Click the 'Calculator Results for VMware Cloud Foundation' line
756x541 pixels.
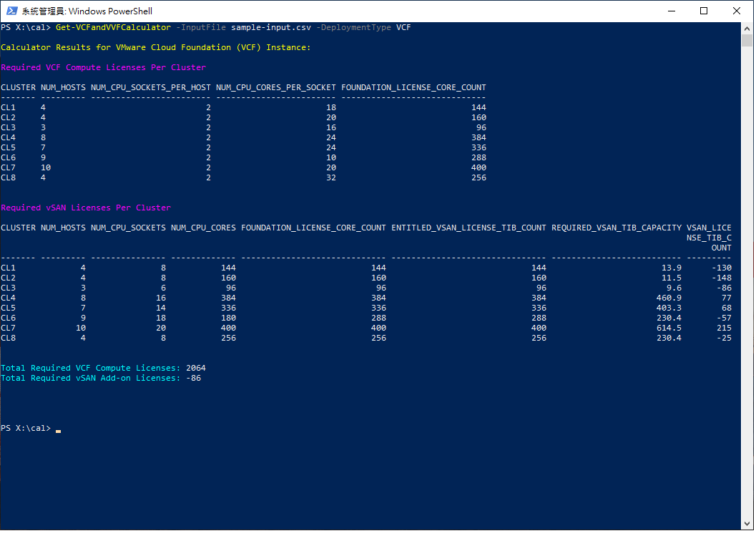pyautogui.click(x=156, y=47)
